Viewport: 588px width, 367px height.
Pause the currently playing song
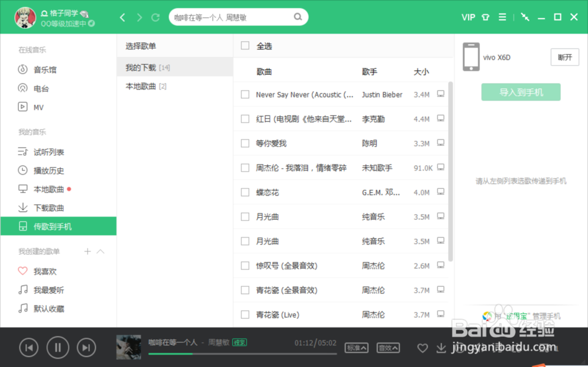[x=58, y=348]
